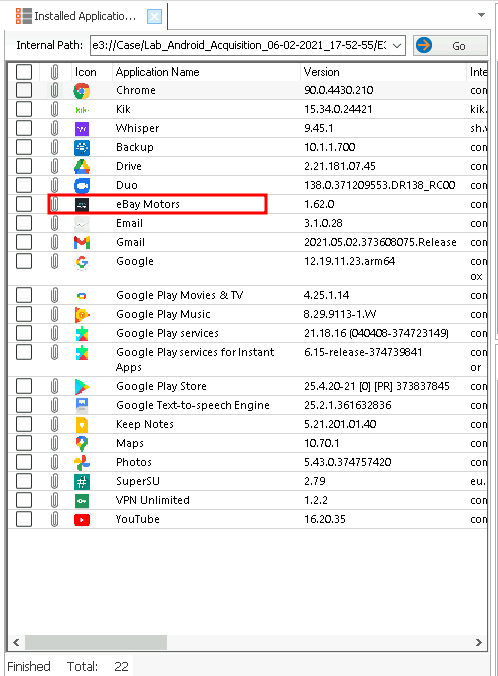
Task: Click the Google Play Store icon
Action: pos(82,387)
